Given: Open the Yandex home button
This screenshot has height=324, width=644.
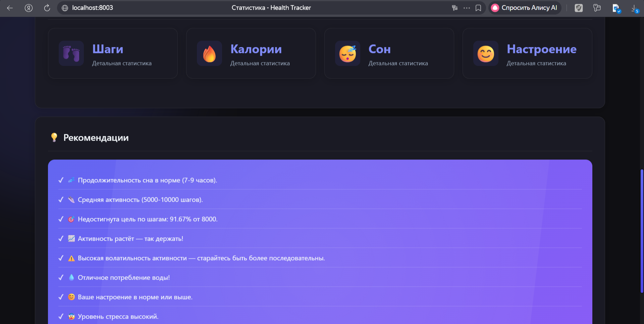Looking at the screenshot, I should (29, 8).
